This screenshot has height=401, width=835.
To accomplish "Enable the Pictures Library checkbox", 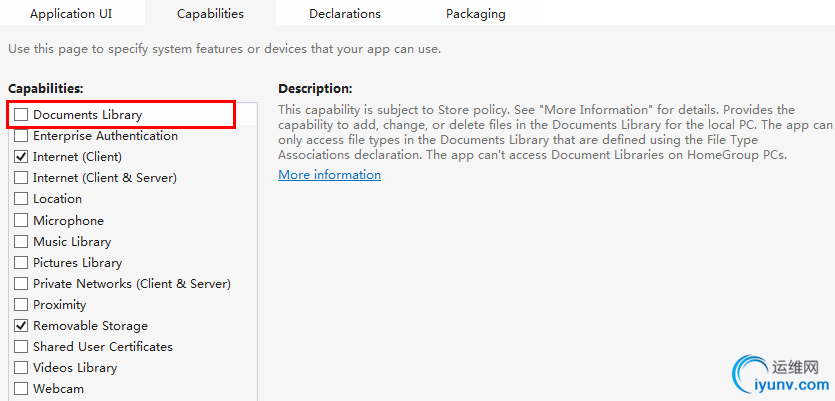I will [x=21, y=262].
